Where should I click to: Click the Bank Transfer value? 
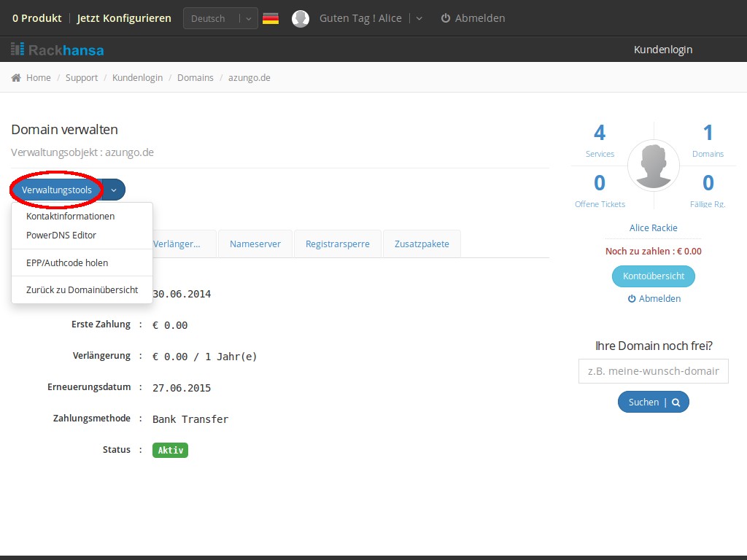pyautogui.click(x=190, y=419)
